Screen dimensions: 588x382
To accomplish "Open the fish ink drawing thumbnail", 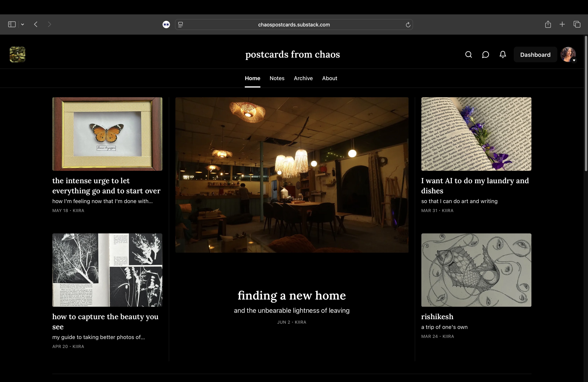I will coord(476,270).
